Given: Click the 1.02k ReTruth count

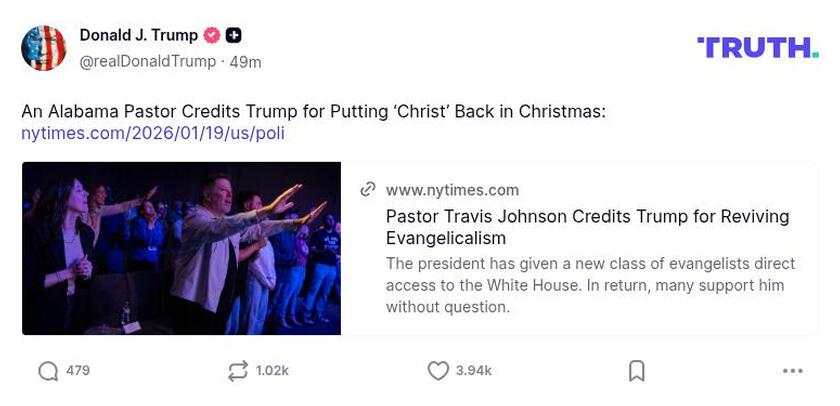Looking at the screenshot, I should pyautogui.click(x=272, y=371).
